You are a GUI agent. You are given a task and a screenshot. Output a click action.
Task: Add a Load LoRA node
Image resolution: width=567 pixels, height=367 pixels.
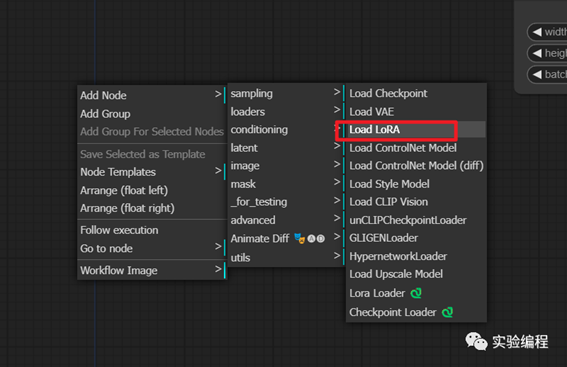[x=416, y=129]
